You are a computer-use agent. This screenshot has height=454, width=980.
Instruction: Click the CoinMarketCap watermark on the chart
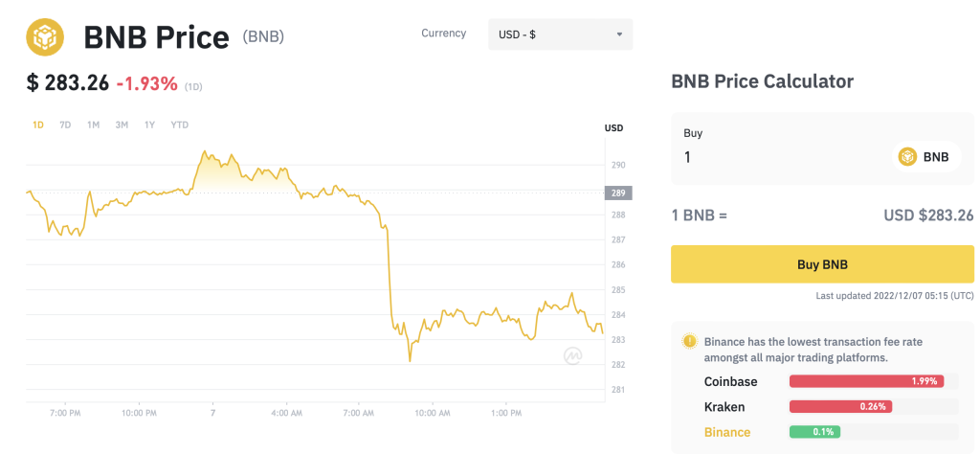pos(573,356)
